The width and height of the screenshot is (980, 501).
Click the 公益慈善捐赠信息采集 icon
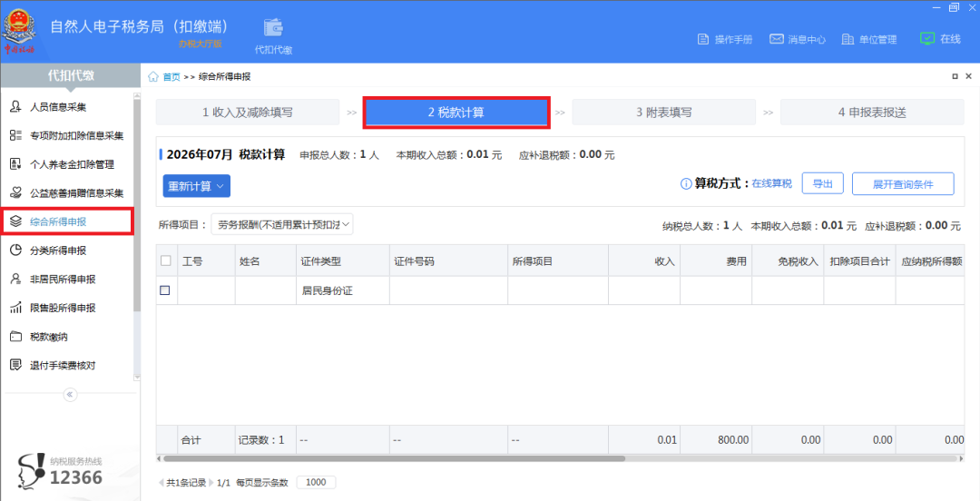[x=15, y=193]
